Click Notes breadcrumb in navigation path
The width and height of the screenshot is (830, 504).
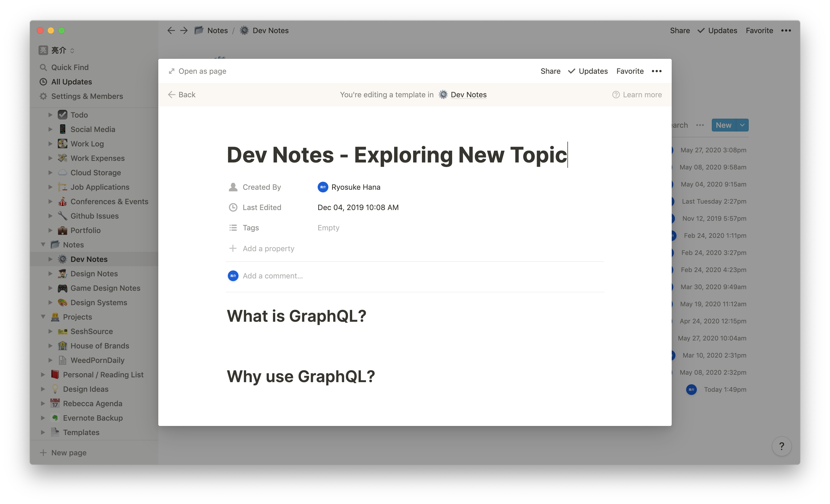pos(216,30)
